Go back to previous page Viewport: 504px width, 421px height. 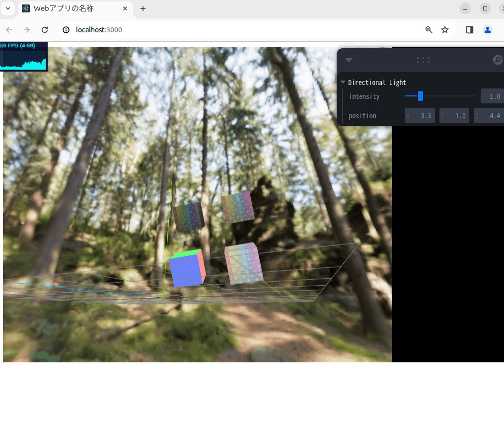tap(9, 30)
